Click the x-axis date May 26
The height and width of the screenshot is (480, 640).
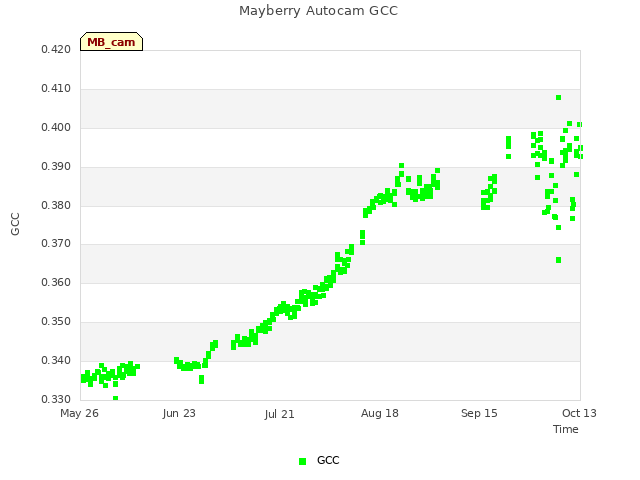[79, 413]
